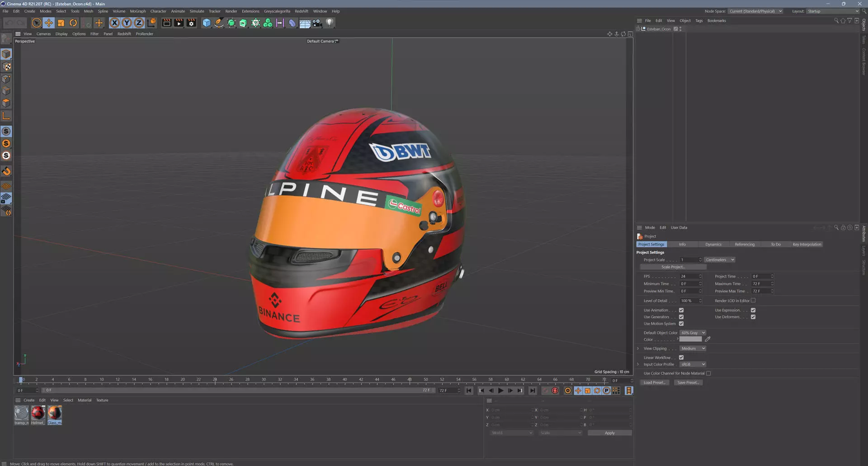
Task: Open the Extrude generator icon
Action: [x=243, y=23]
